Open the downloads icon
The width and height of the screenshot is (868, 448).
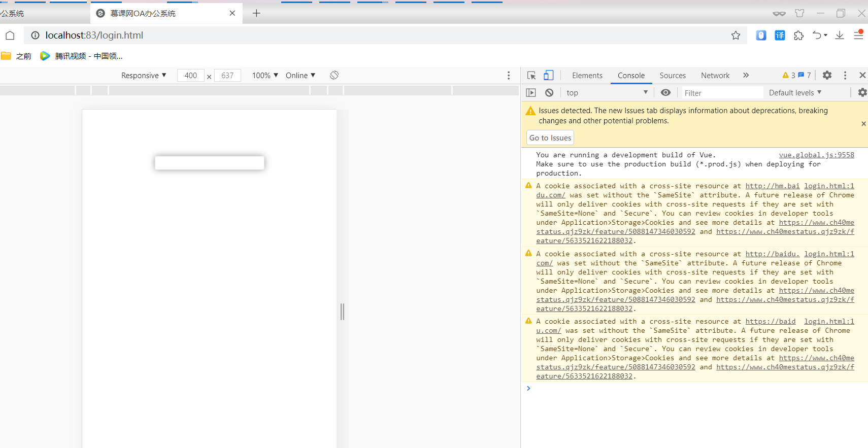[x=840, y=35]
